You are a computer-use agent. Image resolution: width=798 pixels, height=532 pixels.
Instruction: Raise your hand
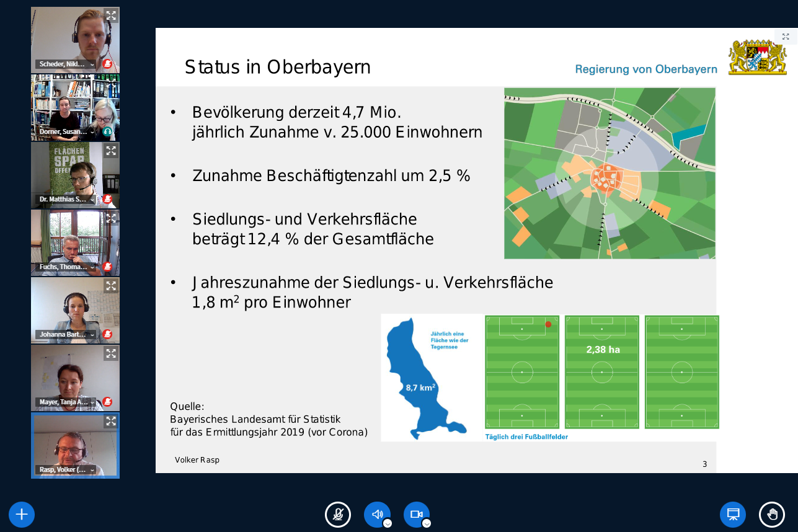coord(772,514)
